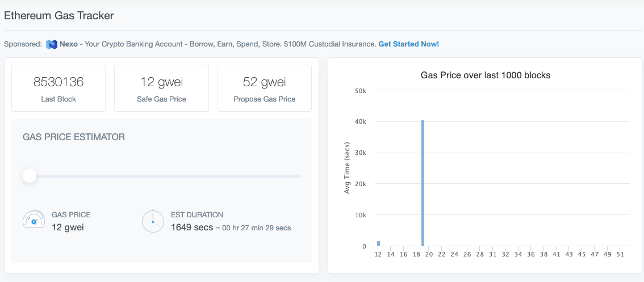Click the Last Block 8530136 card
Image resolution: width=644 pixels, height=282 pixels.
click(x=58, y=89)
